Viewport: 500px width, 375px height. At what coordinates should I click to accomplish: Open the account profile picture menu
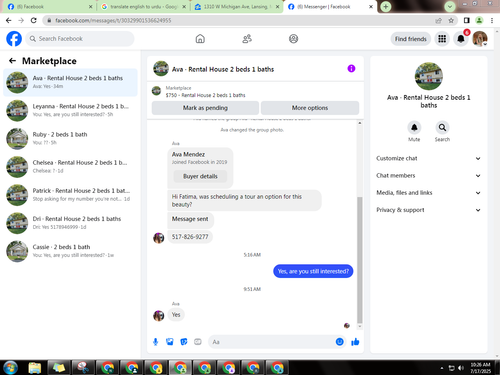[480, 39]
